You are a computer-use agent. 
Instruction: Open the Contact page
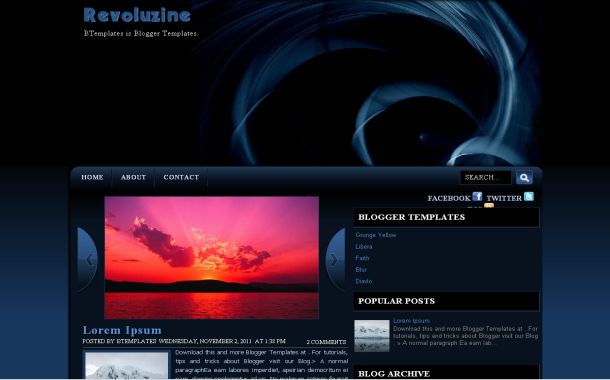(x=181, y=177)
